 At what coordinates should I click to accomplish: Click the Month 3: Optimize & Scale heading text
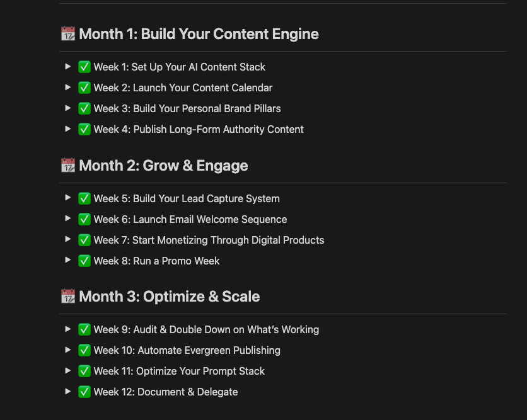coord(170,297)
